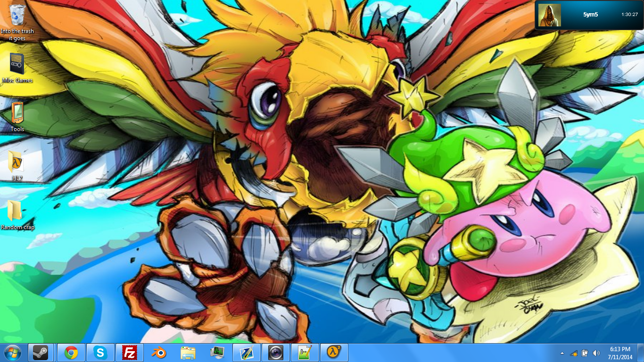Image resolution: width=644 pixels, height=362 pixels.
Task: Open the Windows Start menu
Action: point(12,352)
